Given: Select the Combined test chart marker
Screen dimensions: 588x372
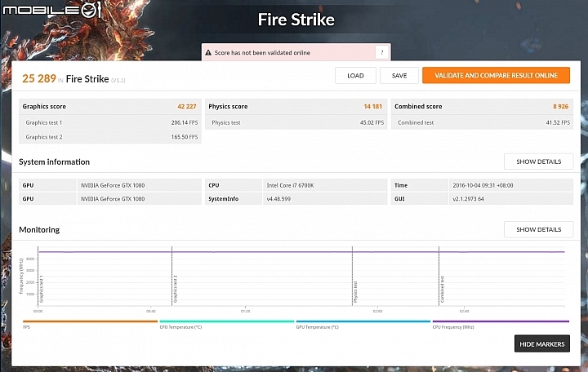Looking at the screenshot, I should [x=443, y=289].
